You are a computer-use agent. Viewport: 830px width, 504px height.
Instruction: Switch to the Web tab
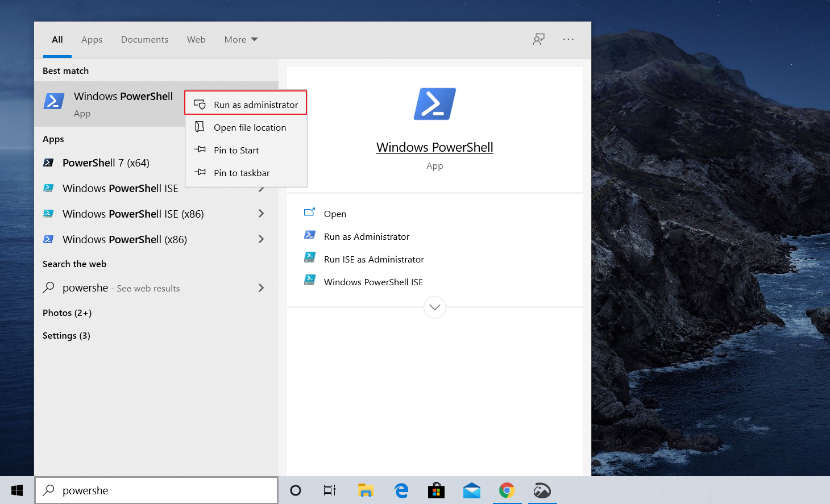[196, 39]
